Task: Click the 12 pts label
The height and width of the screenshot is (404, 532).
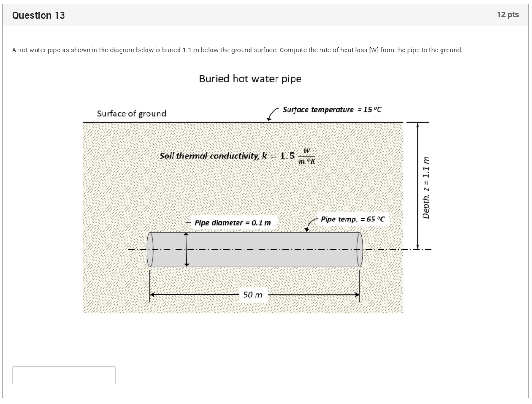Action: (x=507, y=14)
